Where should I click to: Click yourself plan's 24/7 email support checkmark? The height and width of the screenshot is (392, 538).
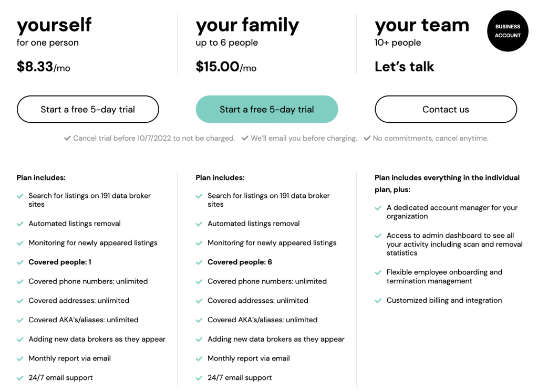[x=20, y=378]
